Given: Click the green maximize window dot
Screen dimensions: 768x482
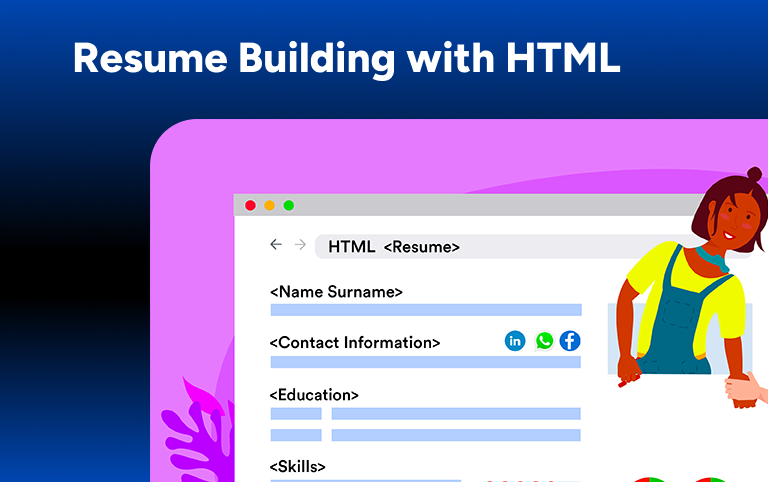Looking at the screenshot, I should 289,205.
